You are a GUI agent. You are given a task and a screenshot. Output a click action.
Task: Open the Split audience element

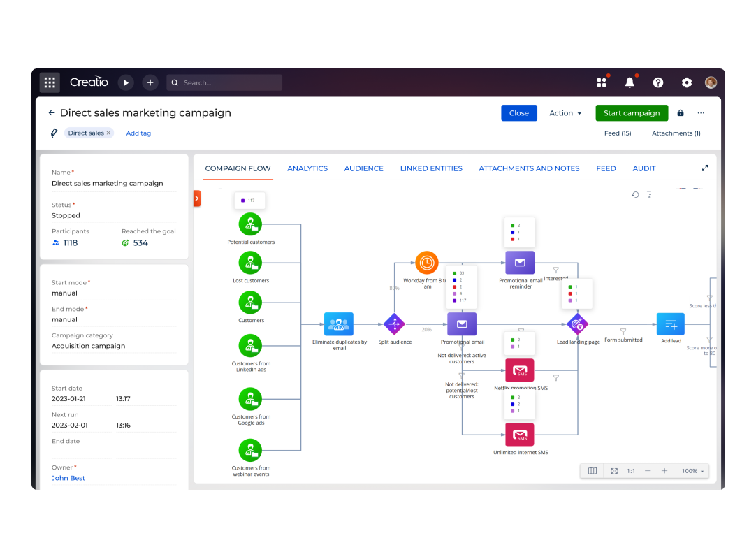pos(394,324)
